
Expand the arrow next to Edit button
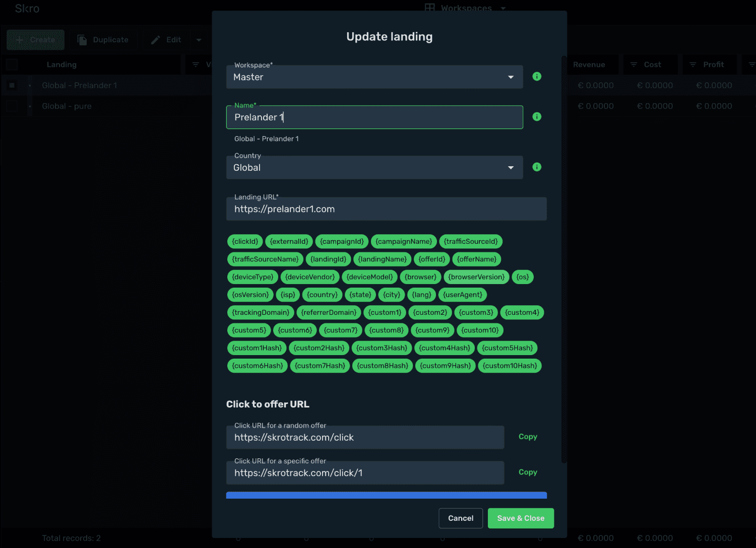tap(199, 40)
